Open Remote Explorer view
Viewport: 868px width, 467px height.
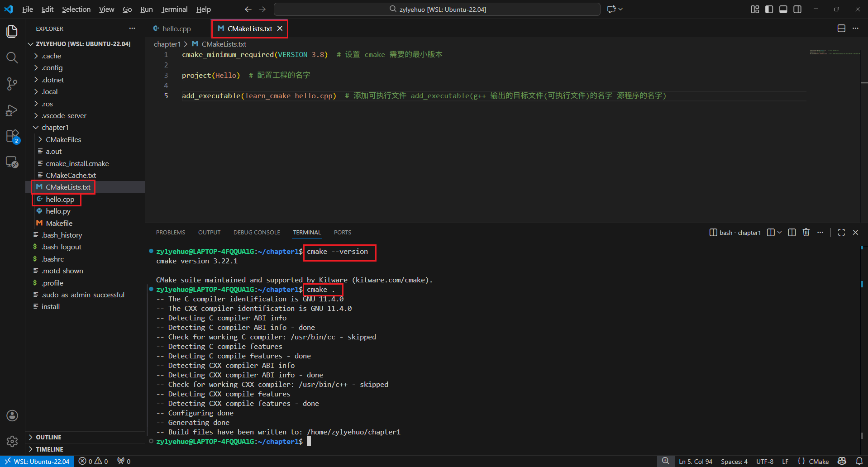[x=12, y=162]
